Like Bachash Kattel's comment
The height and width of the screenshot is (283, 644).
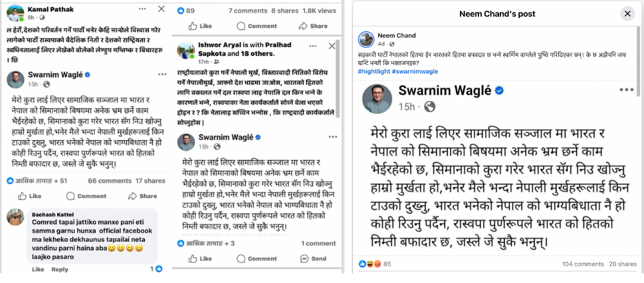coord(38,269)
